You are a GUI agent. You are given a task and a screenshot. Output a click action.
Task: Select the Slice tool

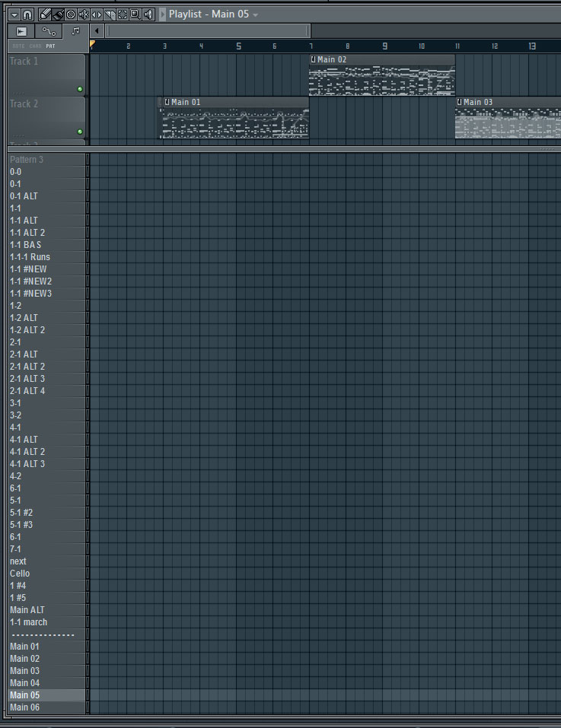tap(110, 14)
